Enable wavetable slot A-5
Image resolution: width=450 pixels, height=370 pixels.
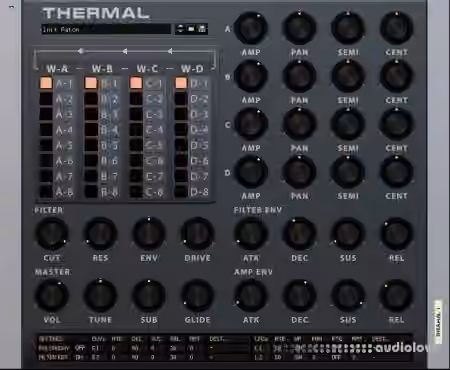point(46,145)
